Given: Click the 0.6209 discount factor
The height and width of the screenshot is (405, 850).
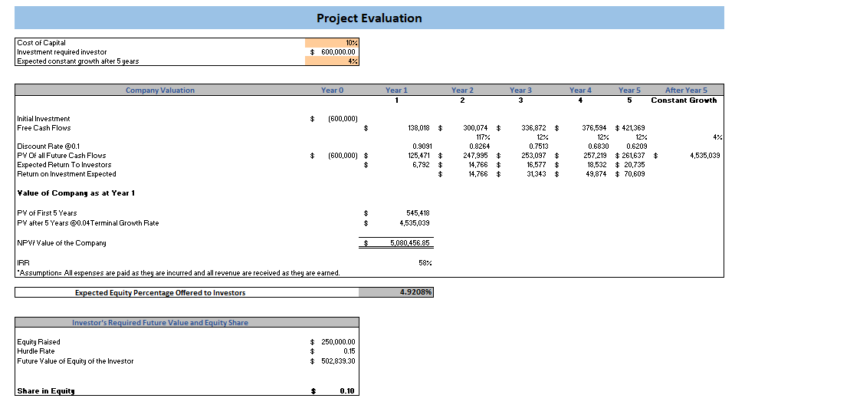Looking at the screenshot, I should (636, 146).
